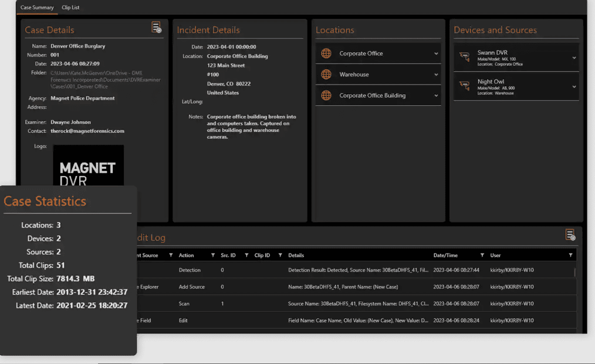Select the Case Summary tab
This screenshot has height=364, width=595.
(x=37, y=7)
